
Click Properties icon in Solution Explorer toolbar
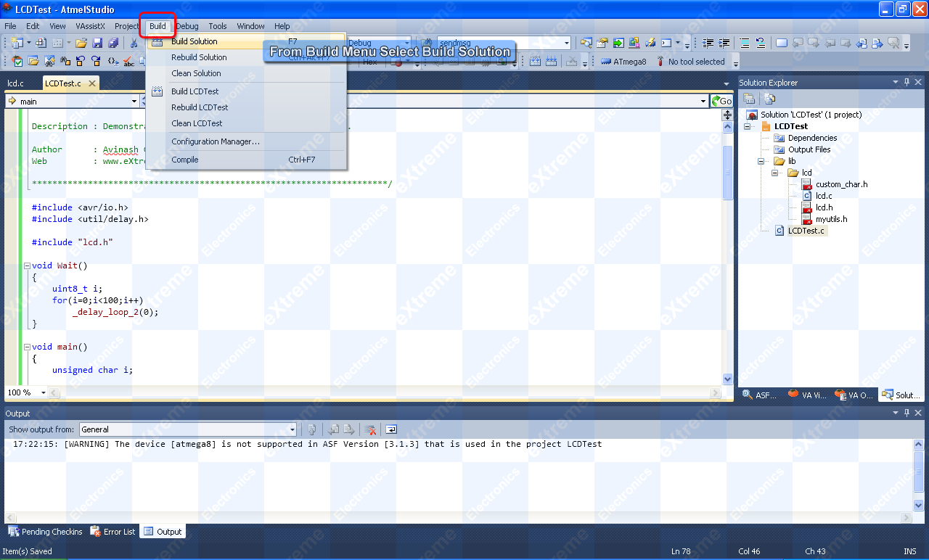(749, 99)
